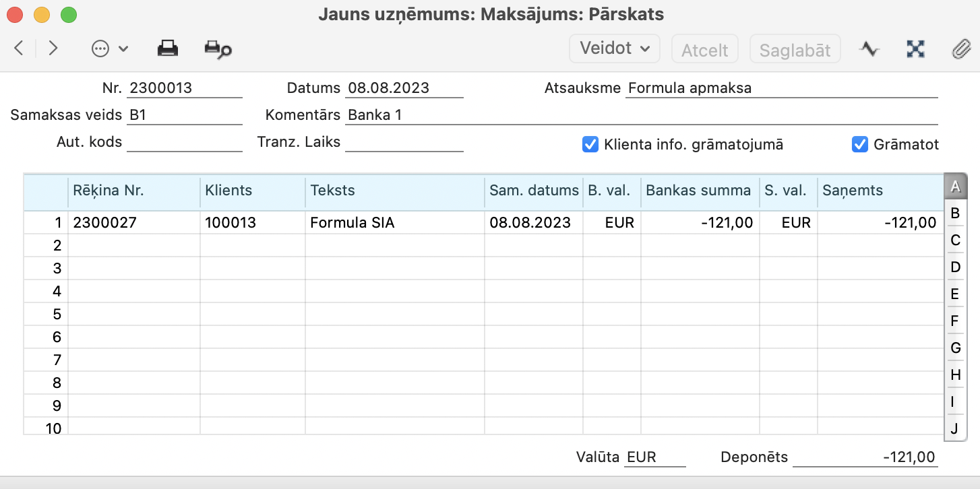Click the printer icon

(167, 48)
